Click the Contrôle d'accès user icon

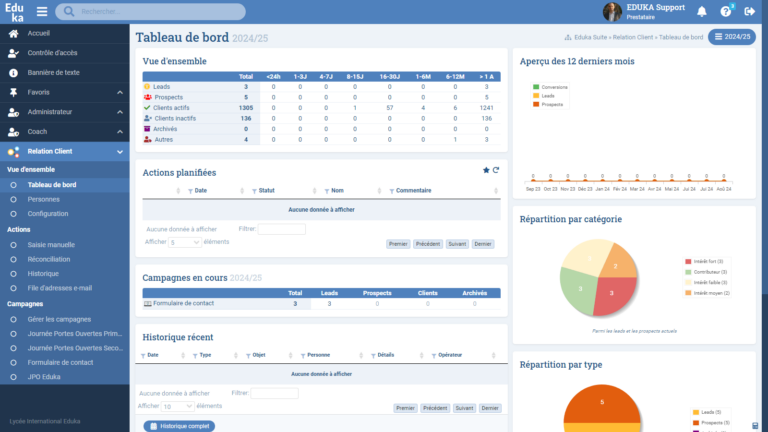click(x=13, y=53)
